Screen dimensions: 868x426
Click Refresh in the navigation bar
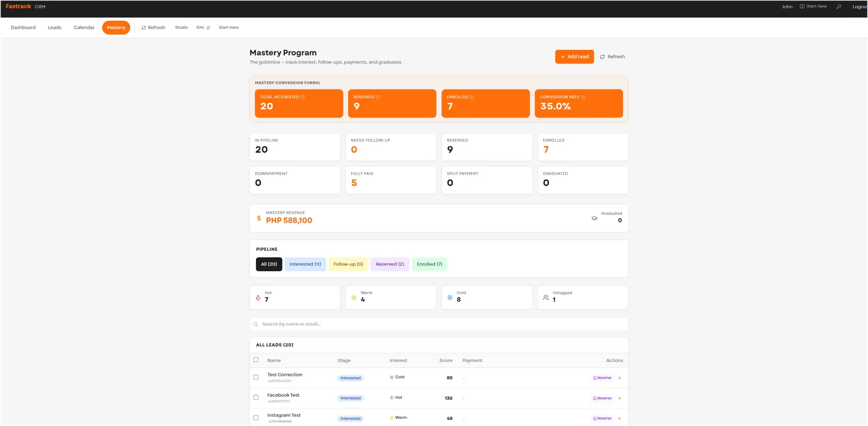154,28
